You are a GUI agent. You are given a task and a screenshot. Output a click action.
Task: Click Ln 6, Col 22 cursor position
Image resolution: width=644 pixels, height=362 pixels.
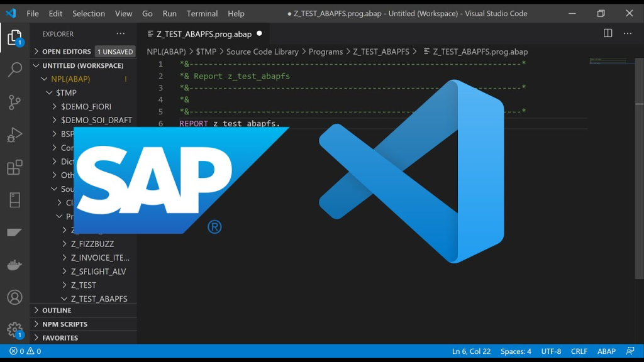click(x=471, y=351)
